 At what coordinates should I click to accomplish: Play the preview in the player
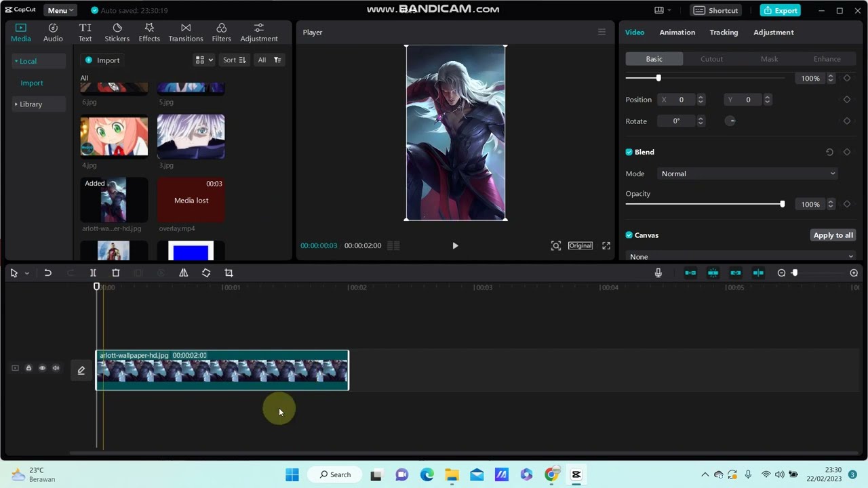[x=455, y=245]
